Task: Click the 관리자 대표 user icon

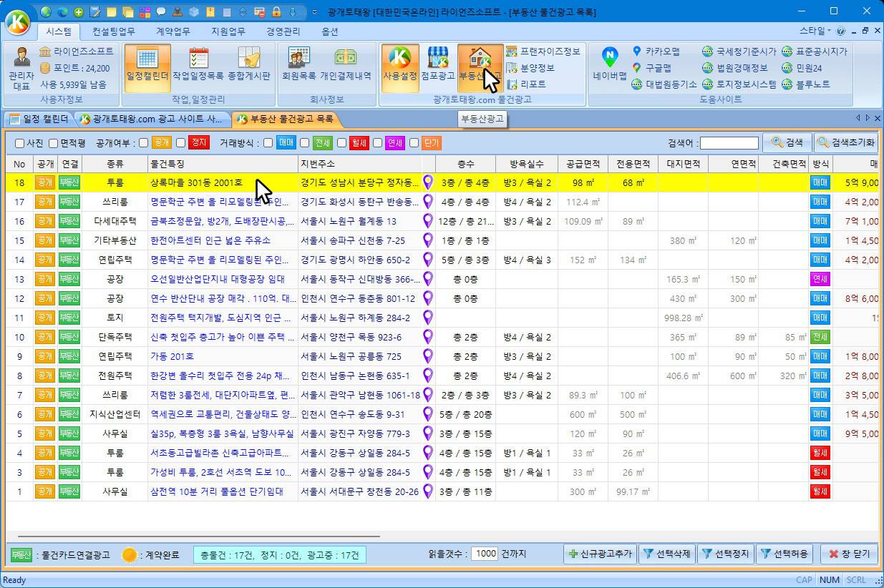Action: pyautogui.click(x=21, y=68)
